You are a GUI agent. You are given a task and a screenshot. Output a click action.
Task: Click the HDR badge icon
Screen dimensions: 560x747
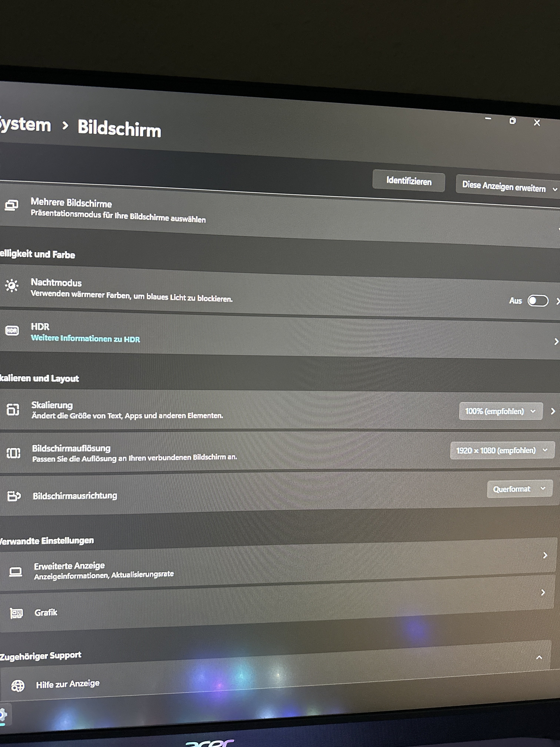pos(12,330)
